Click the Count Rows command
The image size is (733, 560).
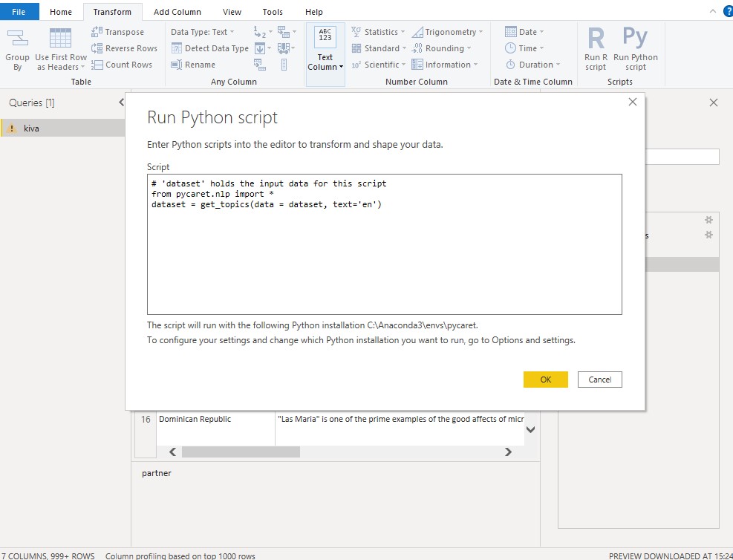[x=122, y=65]
